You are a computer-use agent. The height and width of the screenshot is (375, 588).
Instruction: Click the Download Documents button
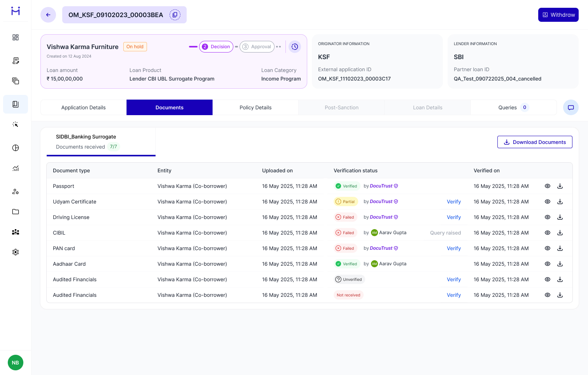click(535, 142)
